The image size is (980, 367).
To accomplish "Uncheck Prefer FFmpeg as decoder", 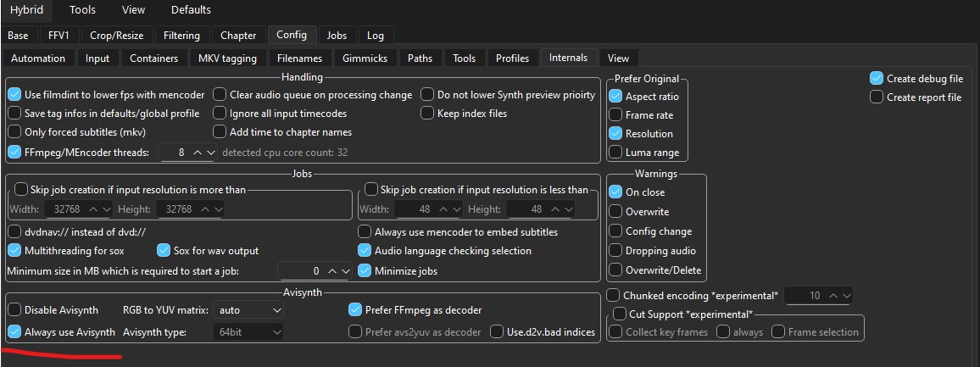I will (x=356, y=310).
